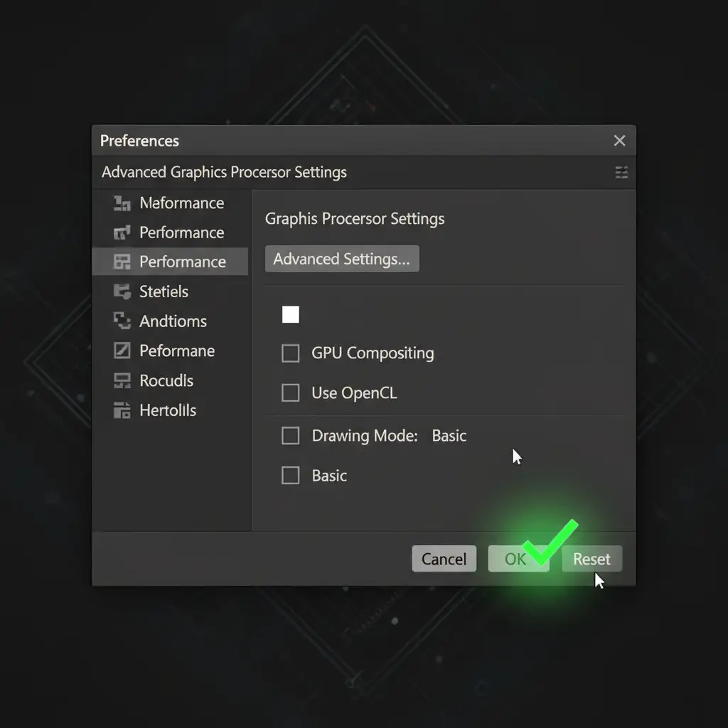
Task: Tick the Use OpenCL checkbox
Action: point(291,393)
